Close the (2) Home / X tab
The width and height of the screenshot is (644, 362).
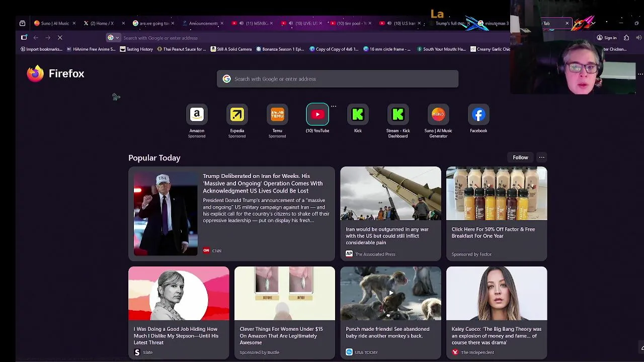pos(123,23)
